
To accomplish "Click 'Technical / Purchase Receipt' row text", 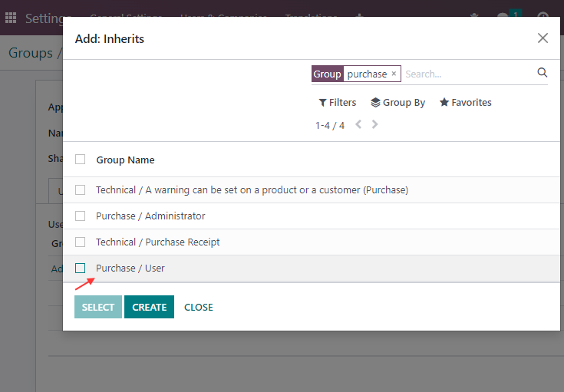I will coord(157,242).
